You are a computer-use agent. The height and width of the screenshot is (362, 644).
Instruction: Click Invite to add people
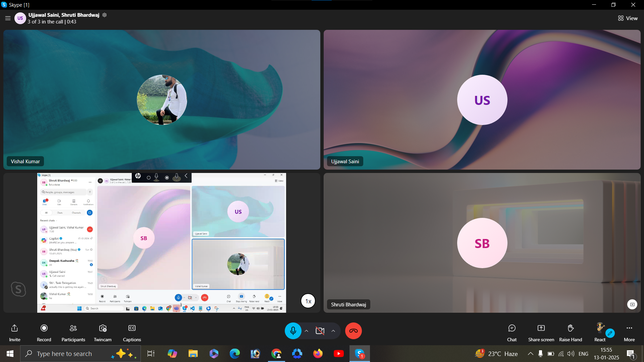14,333
